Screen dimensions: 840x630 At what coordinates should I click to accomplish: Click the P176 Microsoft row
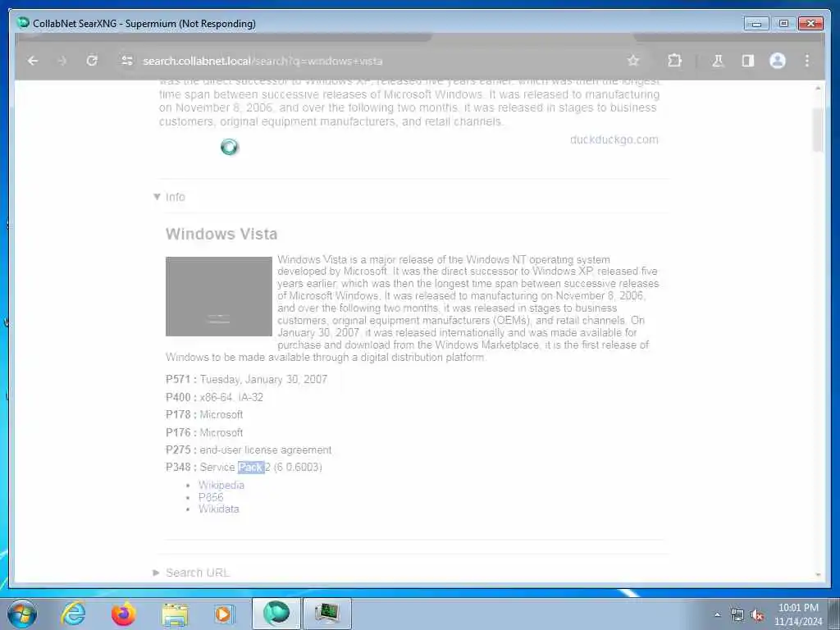[x=204, y=432]
